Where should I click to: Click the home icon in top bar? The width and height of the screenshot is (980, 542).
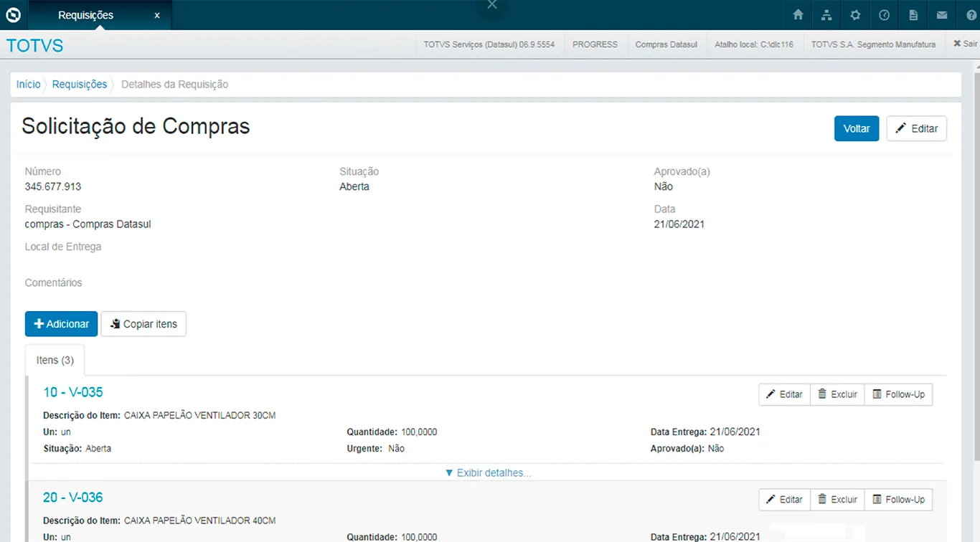[798, 15]
